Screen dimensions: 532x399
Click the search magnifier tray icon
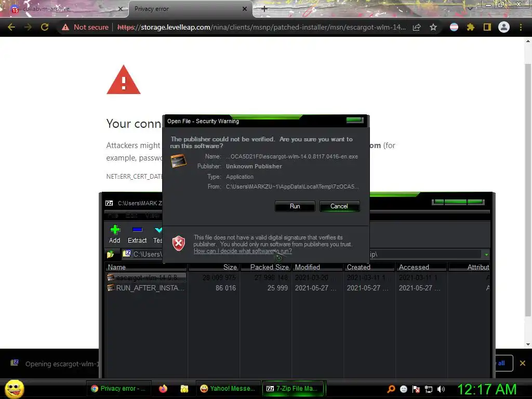tap(391, 389)
